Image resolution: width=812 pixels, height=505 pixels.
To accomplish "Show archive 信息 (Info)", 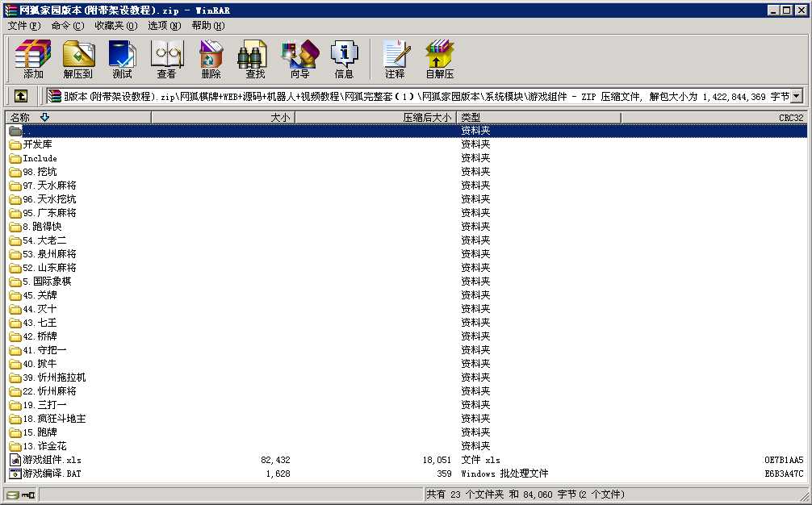I will coord(344,59).
